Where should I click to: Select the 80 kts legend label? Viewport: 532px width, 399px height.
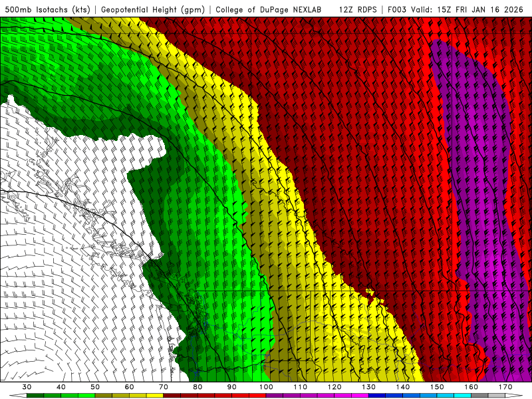[x=198, y=387]
